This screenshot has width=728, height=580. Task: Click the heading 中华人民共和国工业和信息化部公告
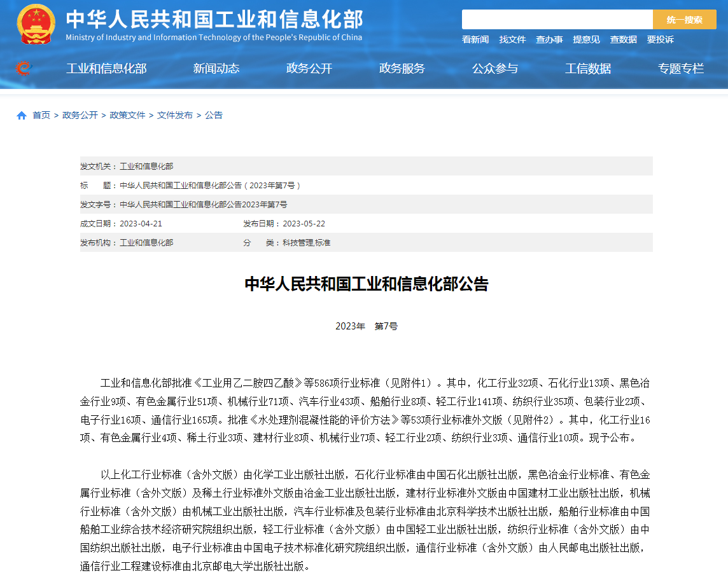click(x=367, y=284)
